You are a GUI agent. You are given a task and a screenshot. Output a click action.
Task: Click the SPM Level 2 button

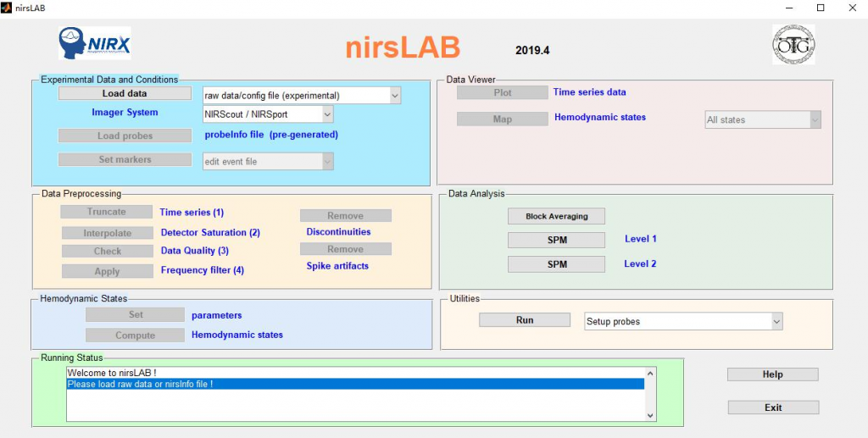click(556, 264)
